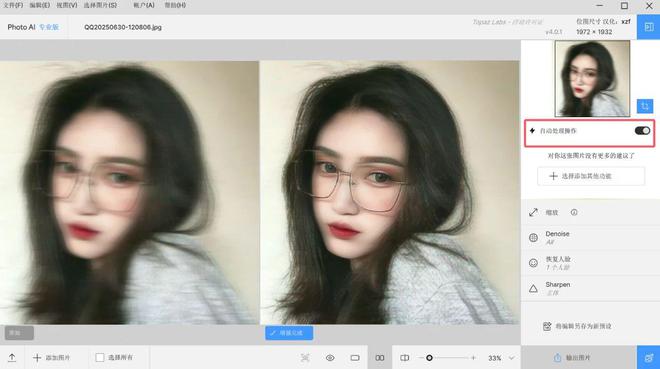Open the 33% zoom dropdown
Image resolution: width=660 pixels, height=369 pixels.
click(501, 358)
